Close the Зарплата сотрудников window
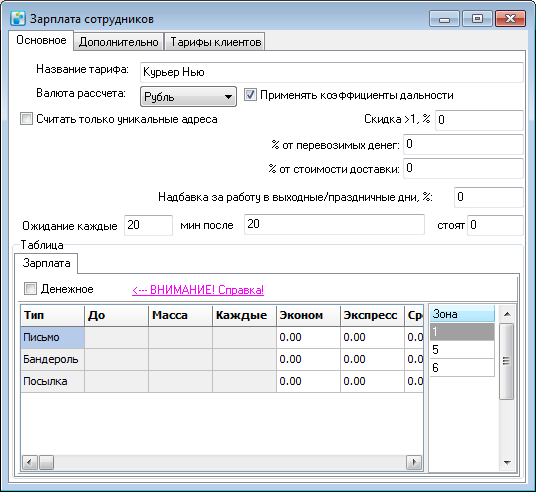 tap(510, 18)
